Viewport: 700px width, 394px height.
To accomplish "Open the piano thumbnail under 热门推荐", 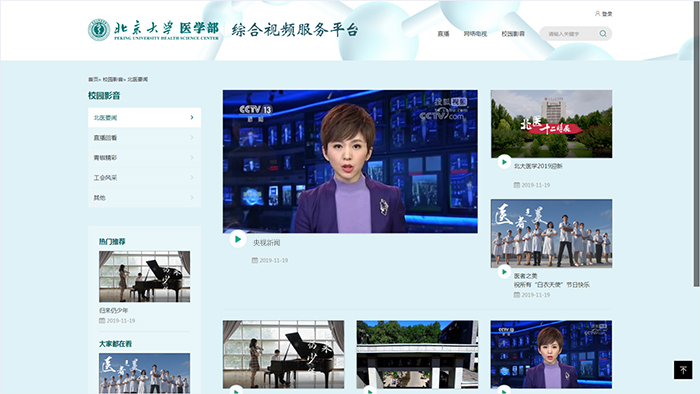I will click(x=144, y=276).
